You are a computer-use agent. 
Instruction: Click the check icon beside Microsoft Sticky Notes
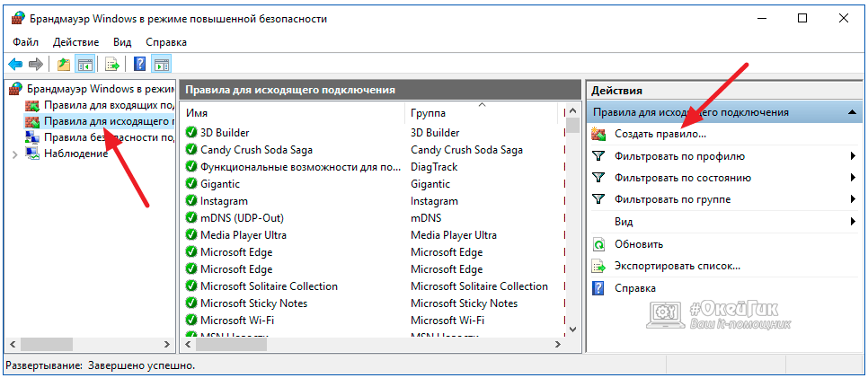[x=191, y=303]
